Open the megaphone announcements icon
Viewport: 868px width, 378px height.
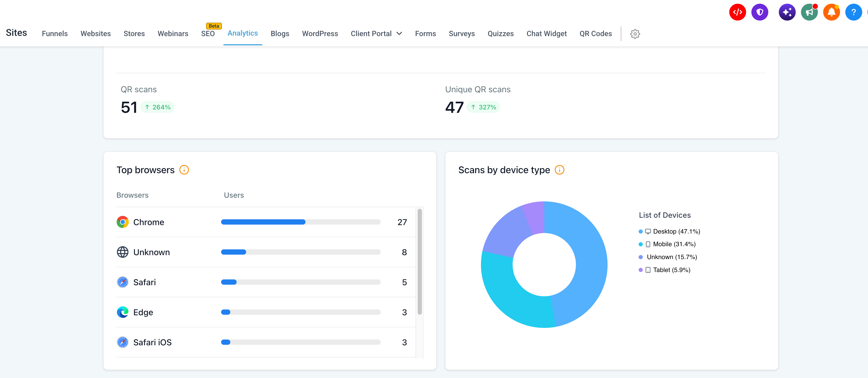[809, 12]
